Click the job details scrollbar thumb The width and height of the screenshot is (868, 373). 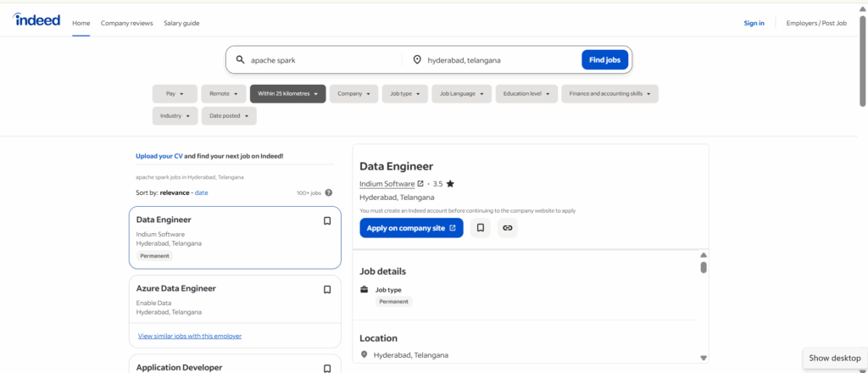[x=704, y=267]
